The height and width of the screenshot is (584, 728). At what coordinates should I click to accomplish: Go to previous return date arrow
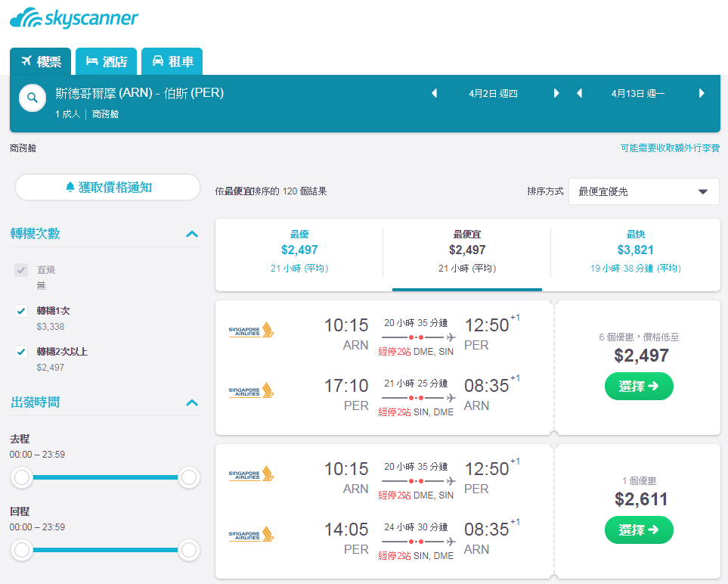pos(579,93)
